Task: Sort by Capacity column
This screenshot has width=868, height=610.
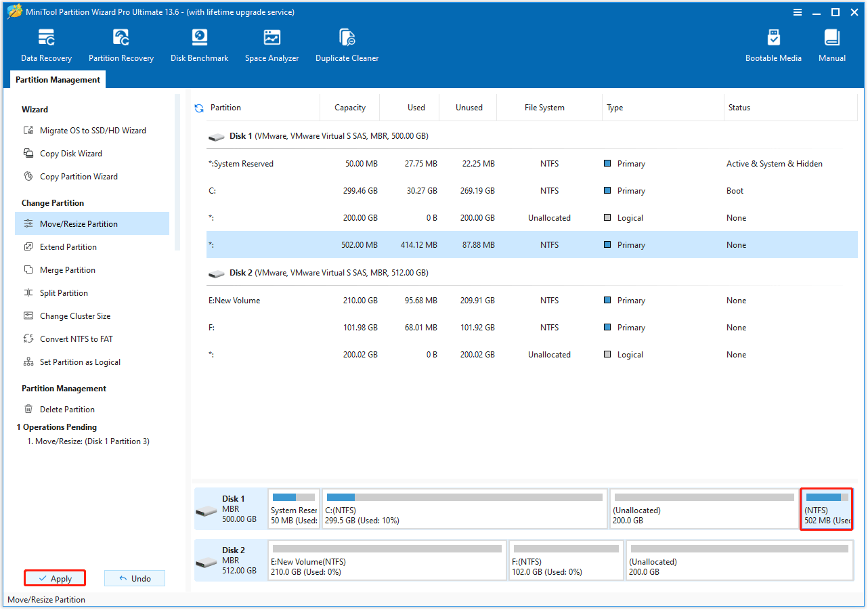Action: tap(350, 108)
